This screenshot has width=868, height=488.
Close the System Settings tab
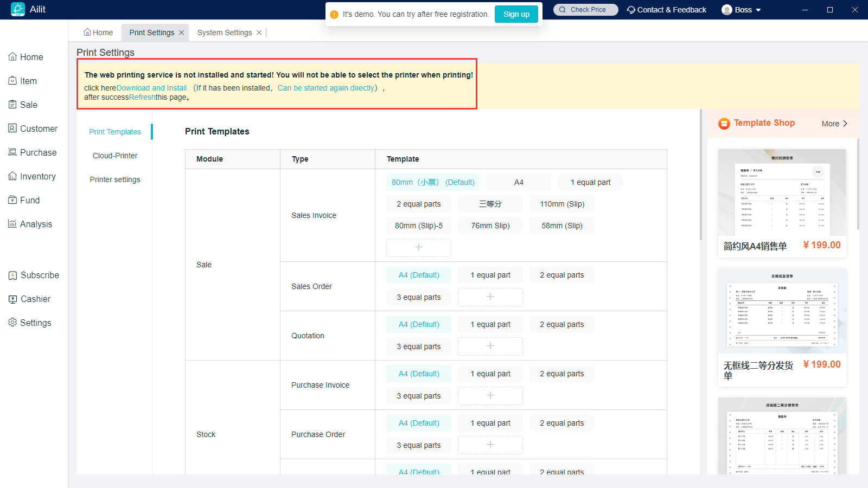click(x=259, y=33)
